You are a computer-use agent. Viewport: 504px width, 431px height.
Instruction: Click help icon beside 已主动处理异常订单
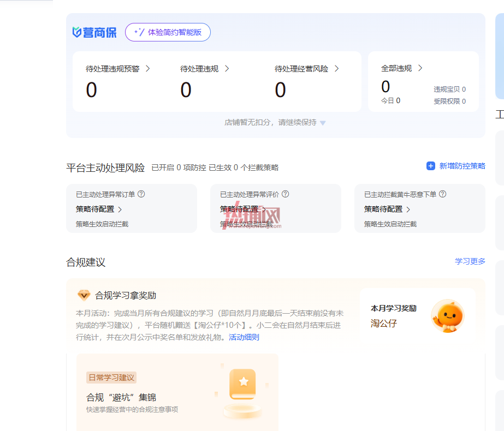[141, 194]
